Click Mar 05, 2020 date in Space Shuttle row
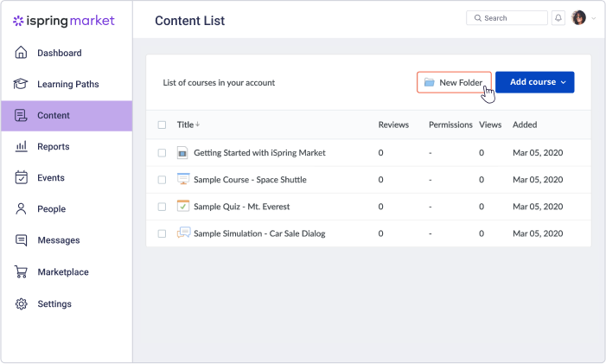 538,180
